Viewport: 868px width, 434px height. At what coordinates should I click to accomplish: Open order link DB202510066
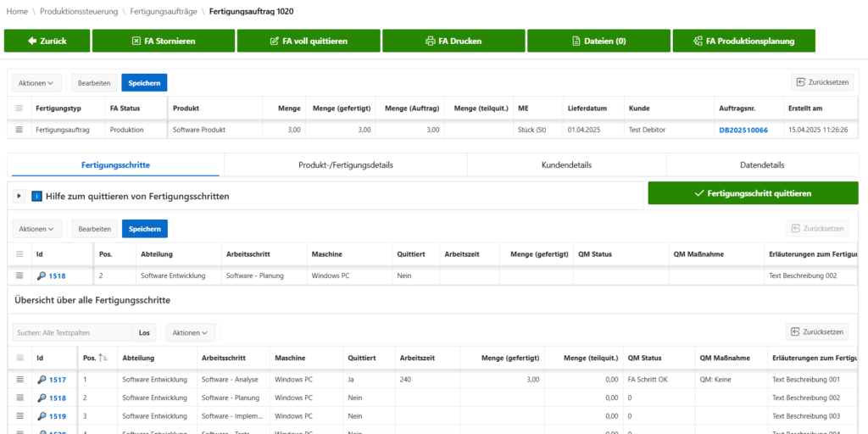pos(743,130)
